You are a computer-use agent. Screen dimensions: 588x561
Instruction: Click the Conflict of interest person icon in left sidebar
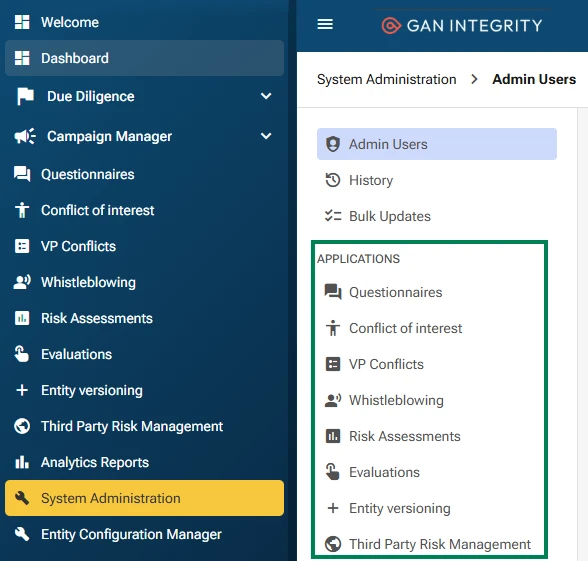(22, 210)
